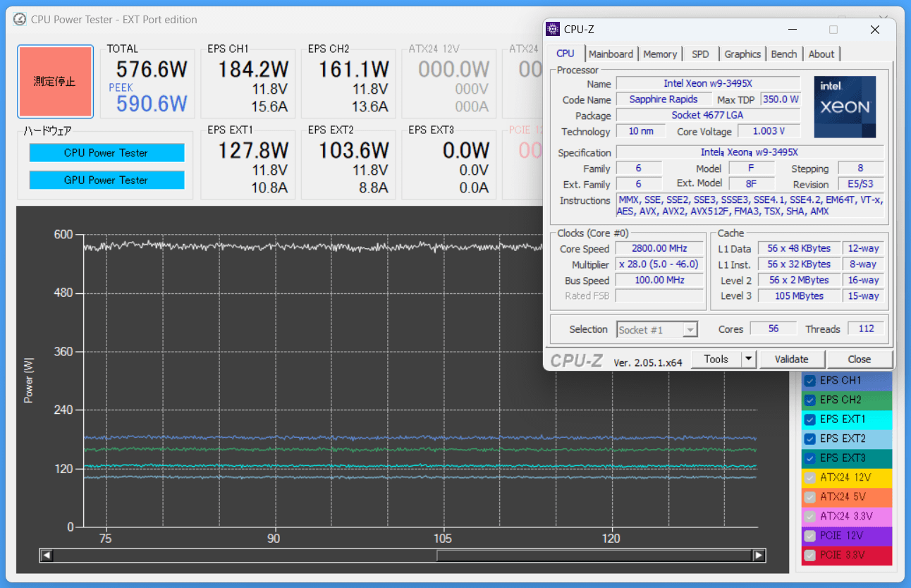Enable the ATX24 5V graph checkbox
911x588 pixels.
coord(809,497)
